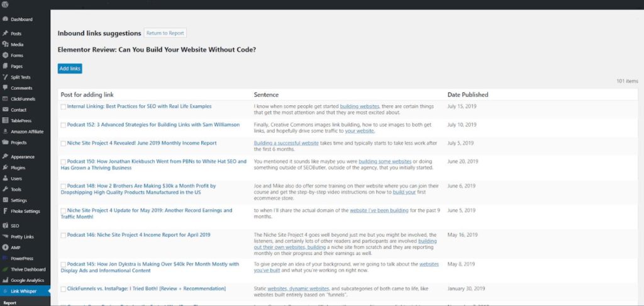The image size is (644, 306).
Task: Click the Return to Report button
Action: tap(165, 33)
